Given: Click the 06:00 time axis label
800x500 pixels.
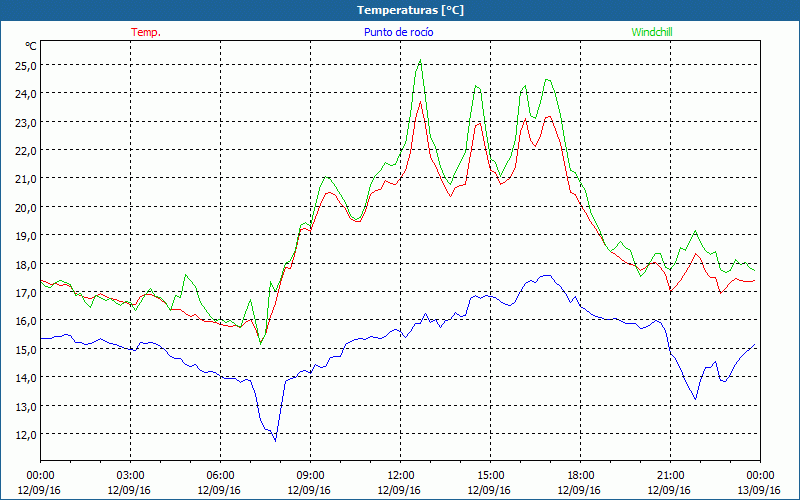Looking at the screenshot, I should pos(220,476).
